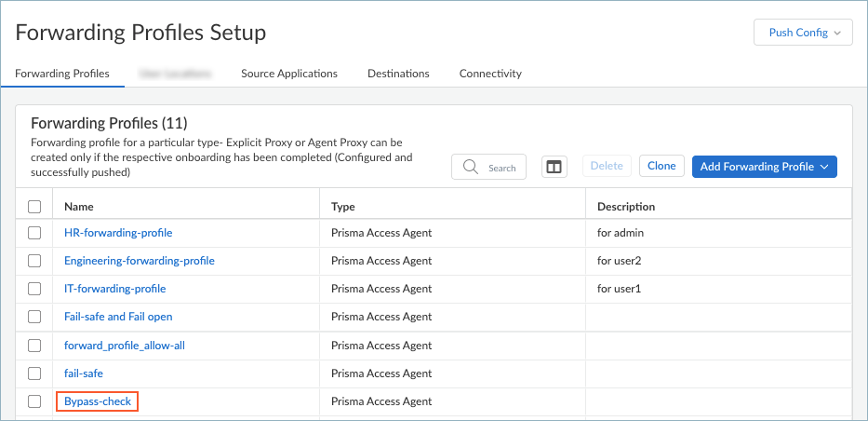Viewport: 868px width, 421px height.
Task: Open the Engineering-forwarding-profile link
Action: [139, 261]
